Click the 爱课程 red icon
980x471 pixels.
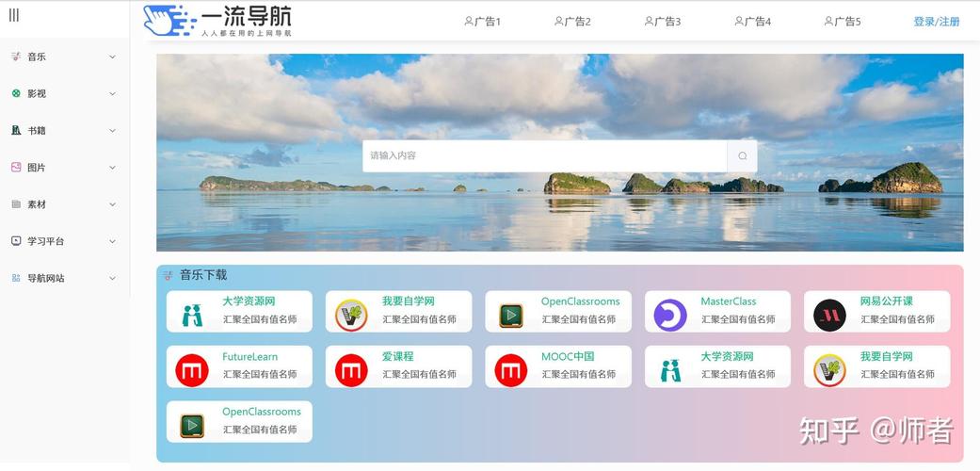351,370
